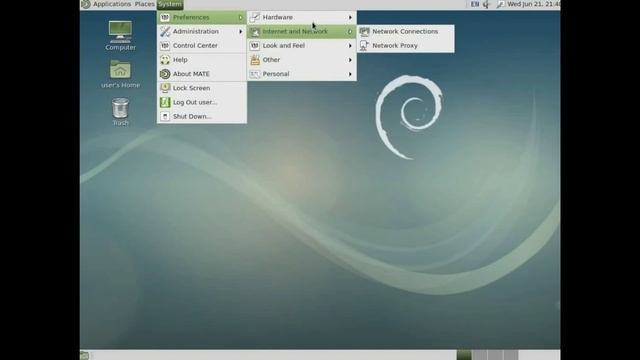Click the Preferences menu icon
This screenshot has height=360, width=640.
tap(165, 17)
